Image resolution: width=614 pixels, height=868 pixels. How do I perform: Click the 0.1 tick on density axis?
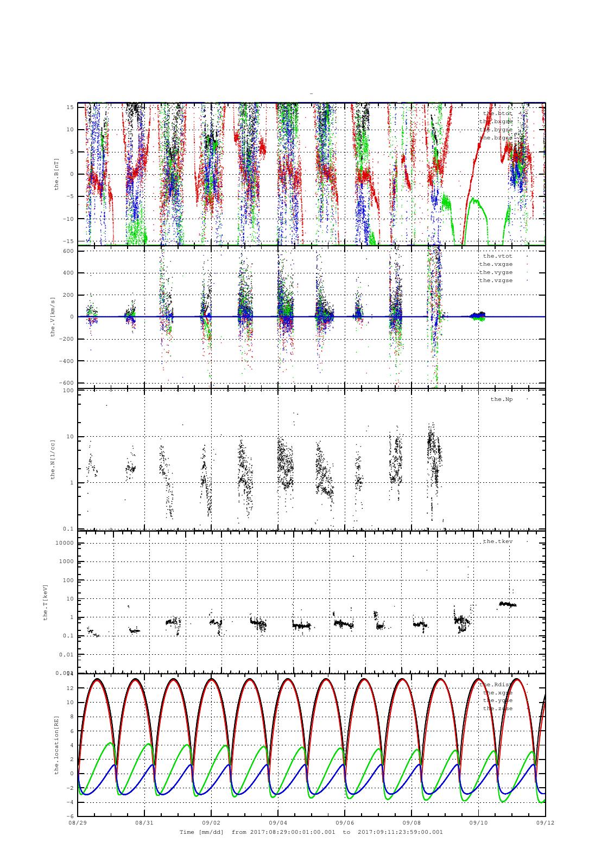(x=68, y=529)
